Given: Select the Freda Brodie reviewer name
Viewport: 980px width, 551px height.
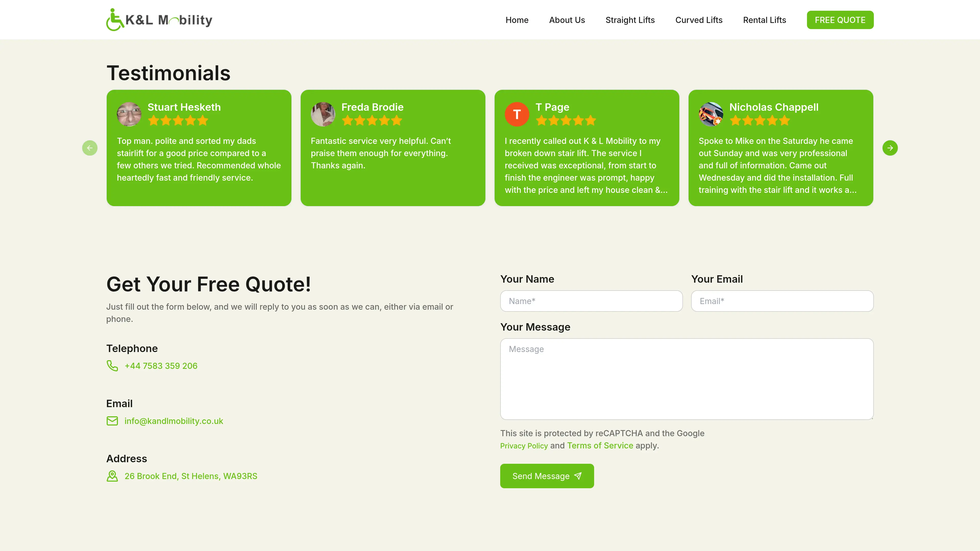Looking at the screenshot, I should [372, 107].
